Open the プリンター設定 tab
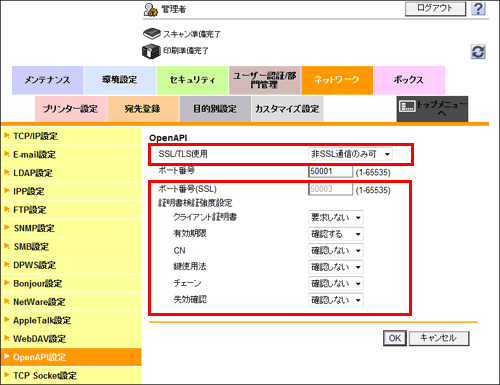This screenshot has height=385, width=500. [x=71, y=109]
